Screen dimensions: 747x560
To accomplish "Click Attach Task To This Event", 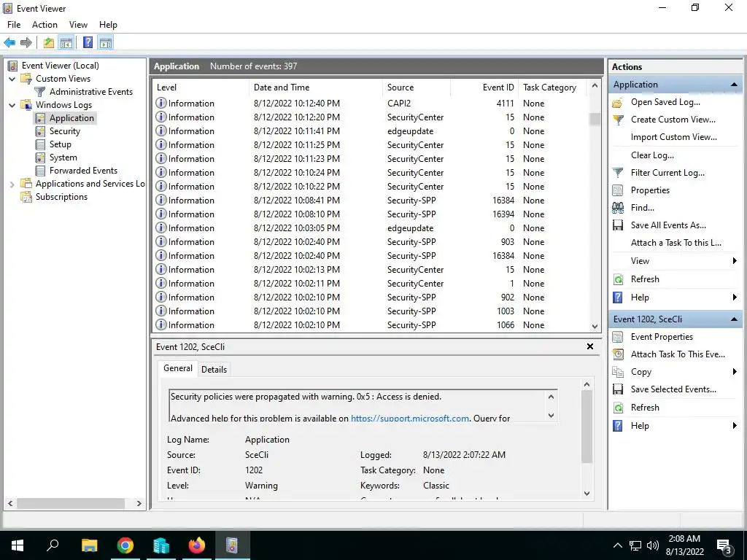I will (678, 354).
